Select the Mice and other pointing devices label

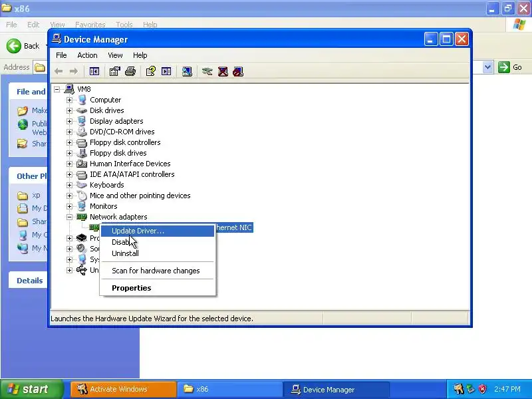(x=140, y=196)
